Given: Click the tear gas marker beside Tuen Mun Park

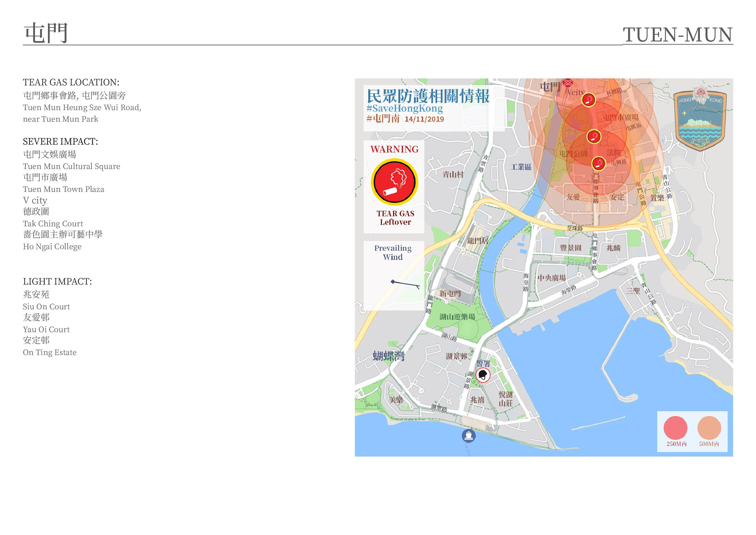Looking at the screenshot, I should [594, 136].
